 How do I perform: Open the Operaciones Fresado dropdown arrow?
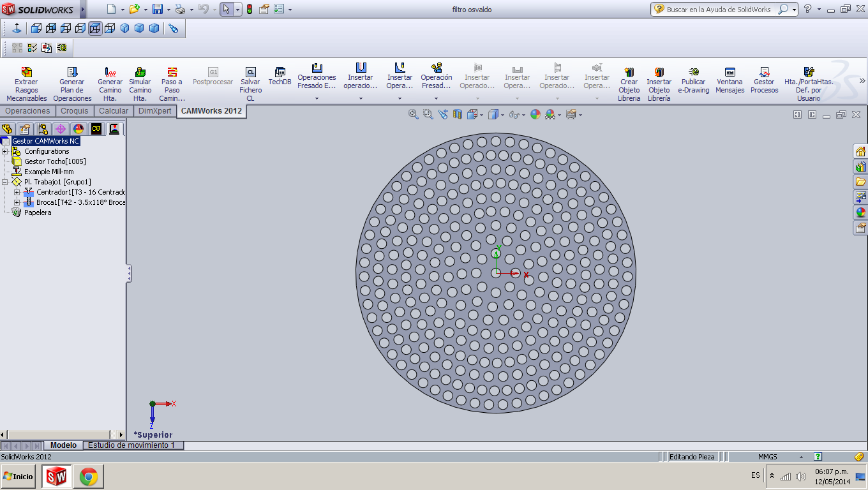(x=317, y=98)
